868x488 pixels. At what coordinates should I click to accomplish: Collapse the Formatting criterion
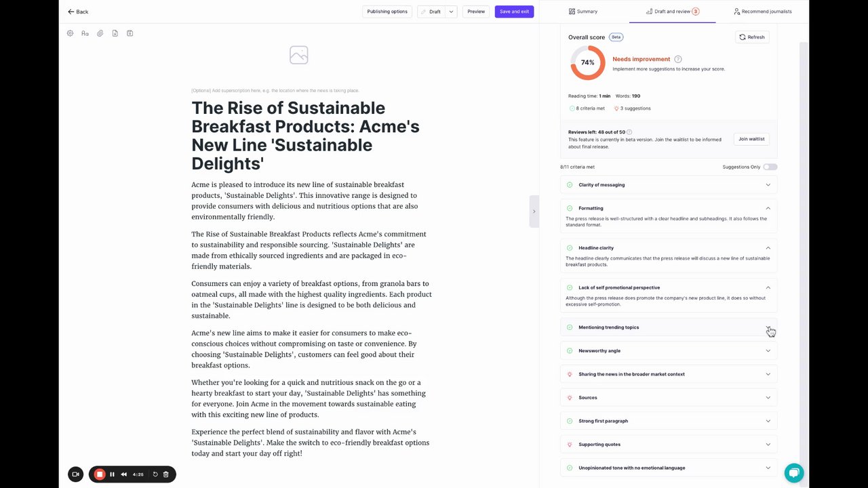[768, 208]
